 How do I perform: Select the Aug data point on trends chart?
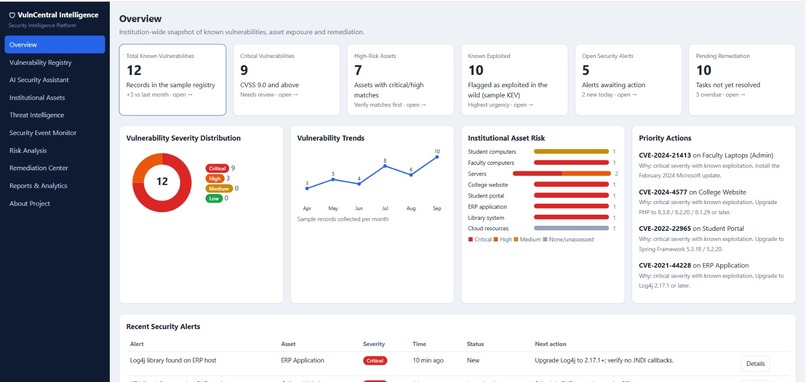[x=411, y=175]
